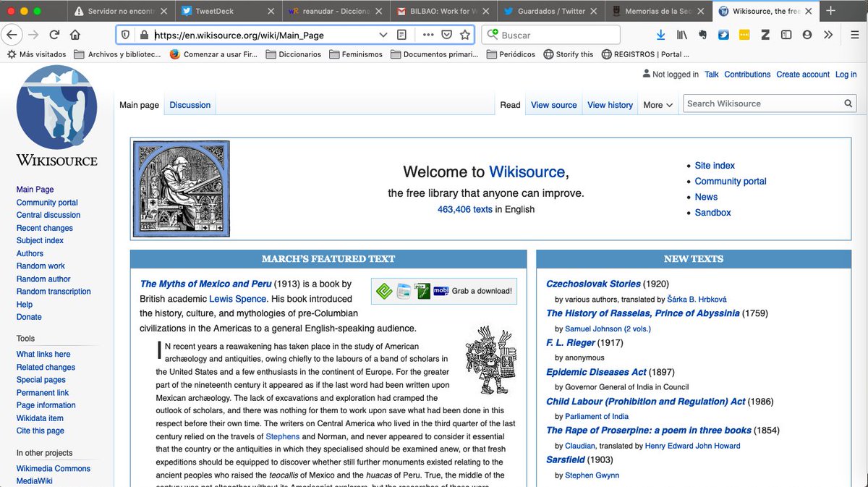
Task: Switch to the 'BILBAO: Work for' tab
Action: tap(444, 12)
